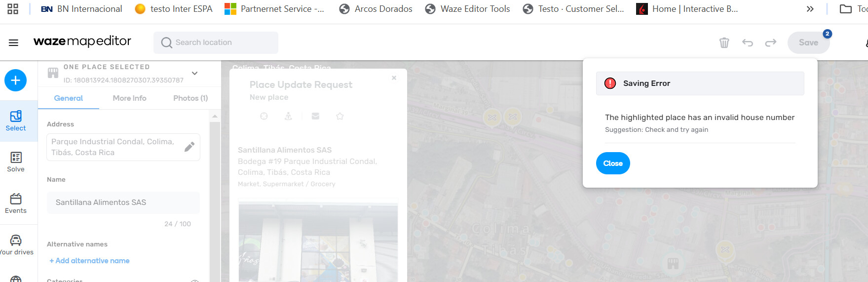Click the invalid house number error message
Screen dimensions: 868x282
700,118
